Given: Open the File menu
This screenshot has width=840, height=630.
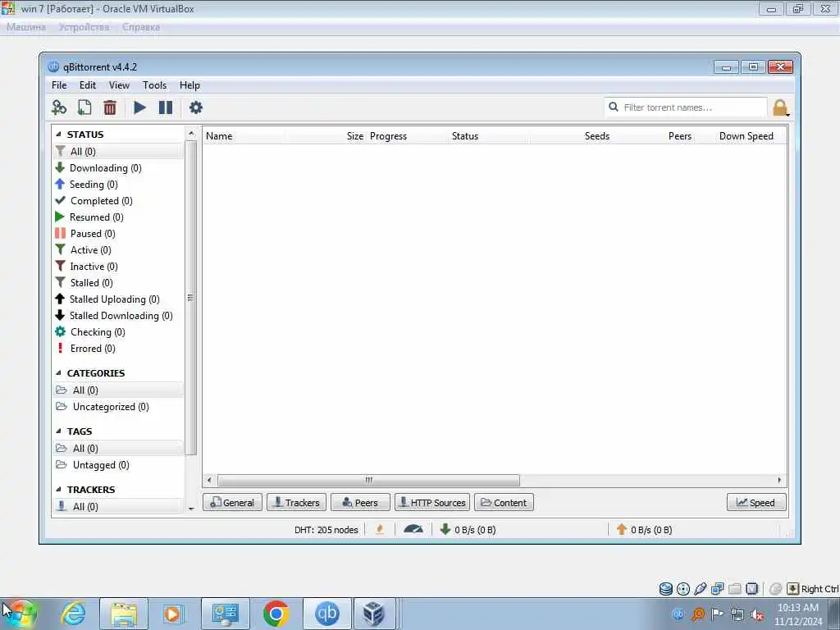Looking at the screenshot, I should click(59, 85).
